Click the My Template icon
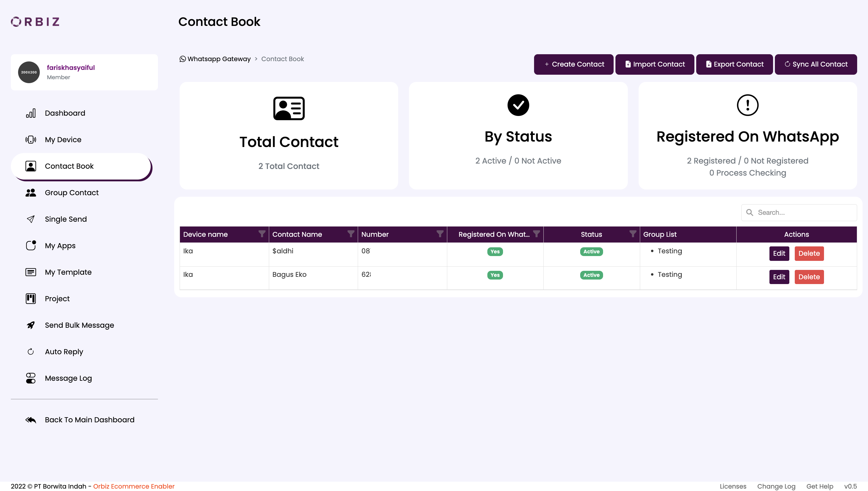The width and height of the screenshot is (868, 491). tap(31, 272)
